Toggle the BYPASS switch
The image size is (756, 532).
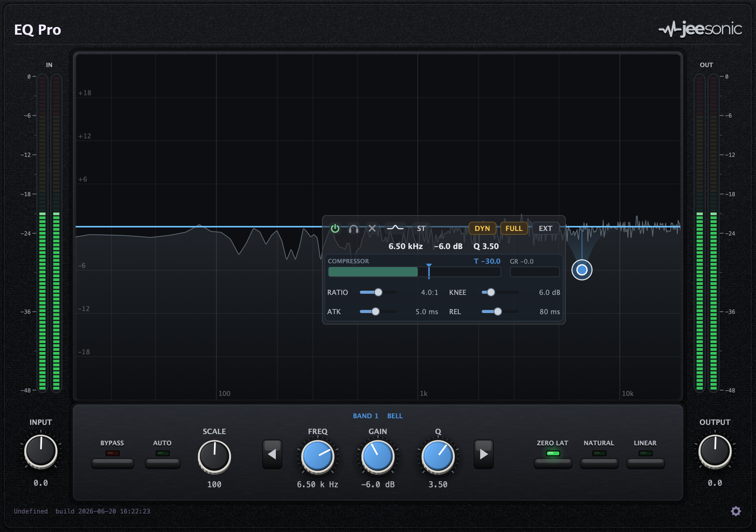coord(113,463)
